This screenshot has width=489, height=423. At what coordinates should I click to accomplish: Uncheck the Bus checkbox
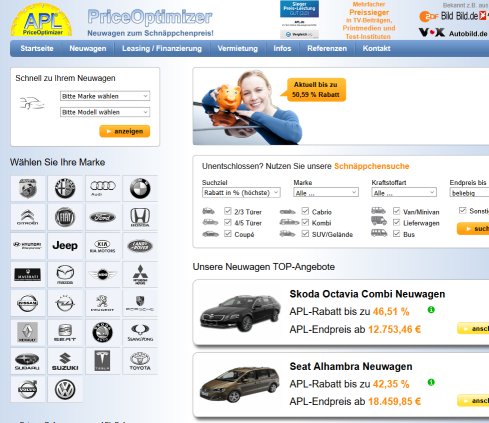[x=396, y=233]
